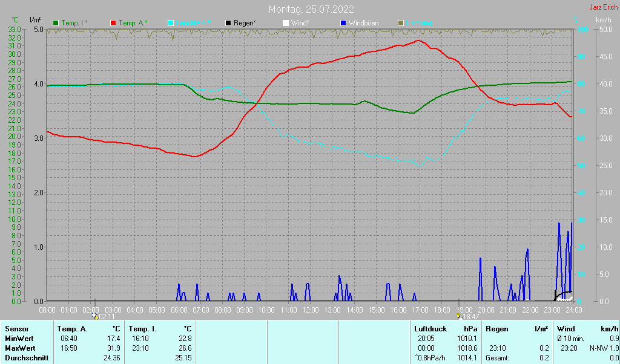Click the 'Temp. I.*' legend label

tap(74, 24)
